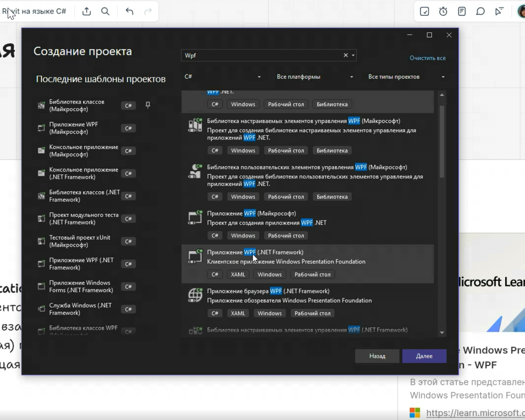The image size is (525, 420).
Task: Click the icon beside recent Служба Windows
Action: pyautogui.click(x=41, y=309)
